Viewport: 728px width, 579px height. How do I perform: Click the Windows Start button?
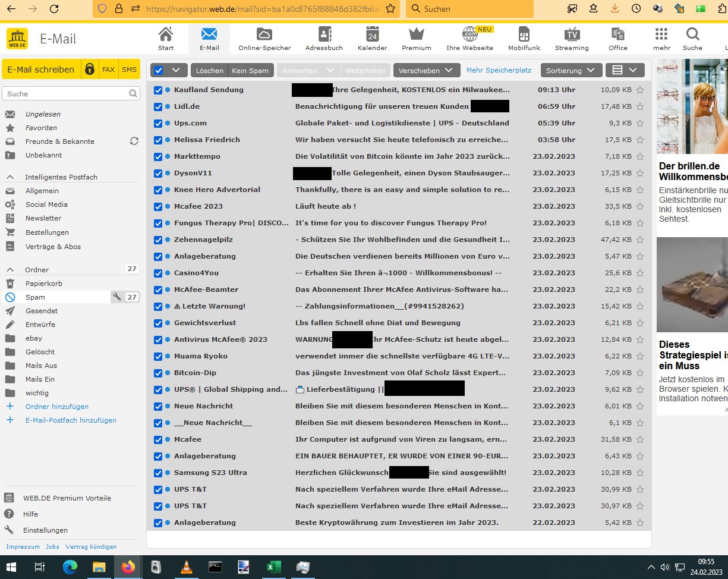[x=11, y=567]
